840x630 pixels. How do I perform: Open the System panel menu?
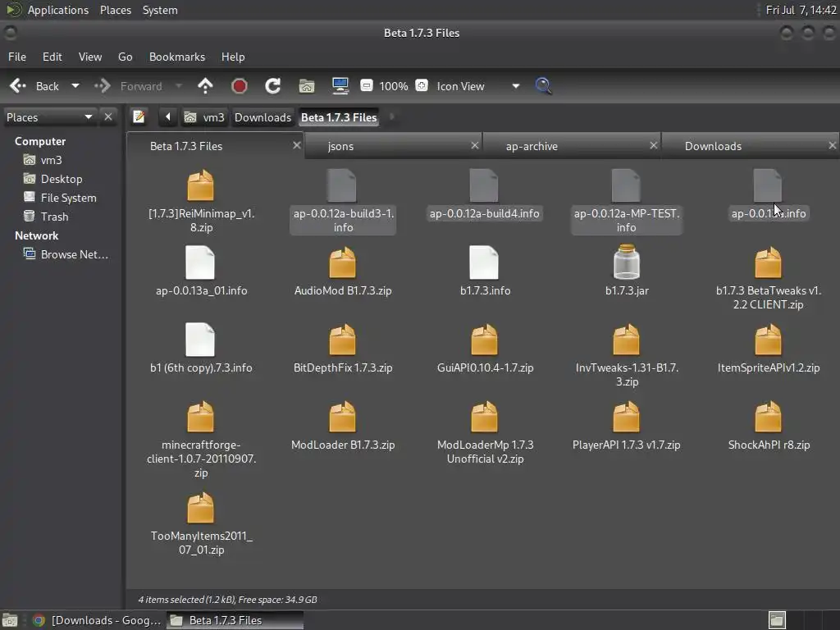pyautogui.click(x=160, y=10)
